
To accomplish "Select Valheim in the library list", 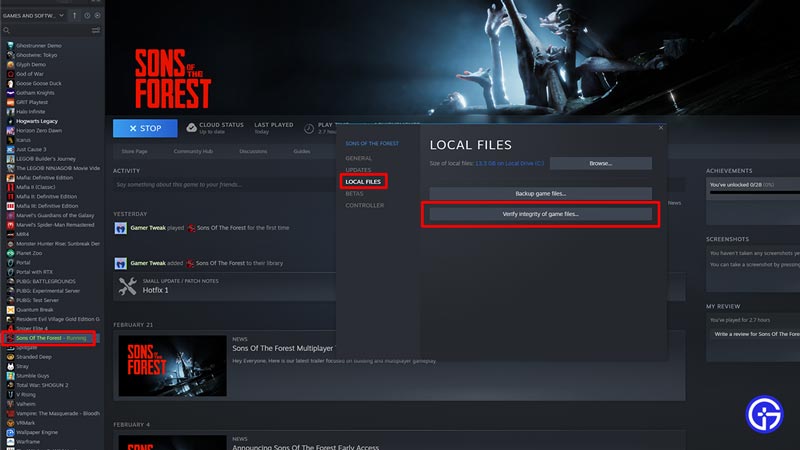I will click(x=26, y=404).
